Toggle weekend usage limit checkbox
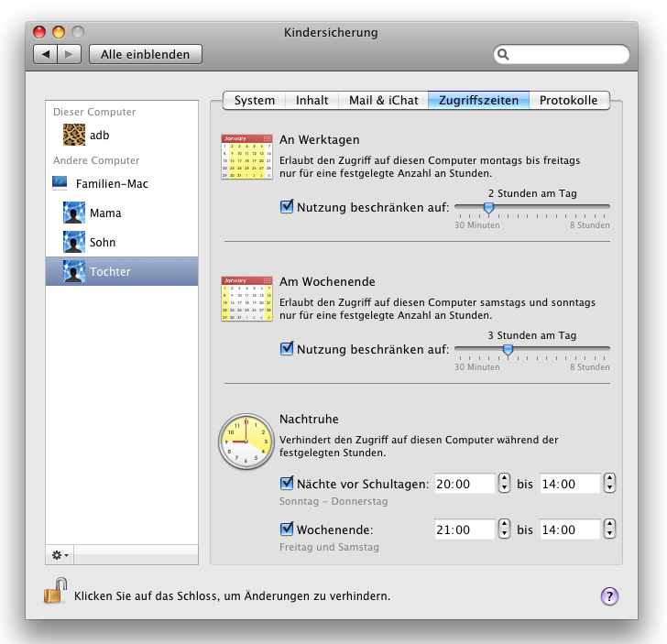 click(x=287, y=349)
